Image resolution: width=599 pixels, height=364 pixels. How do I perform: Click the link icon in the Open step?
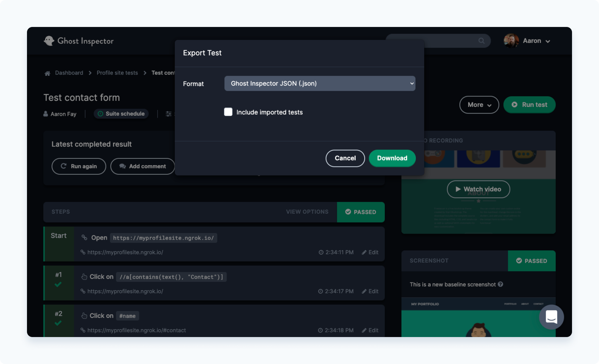(84, 238)
